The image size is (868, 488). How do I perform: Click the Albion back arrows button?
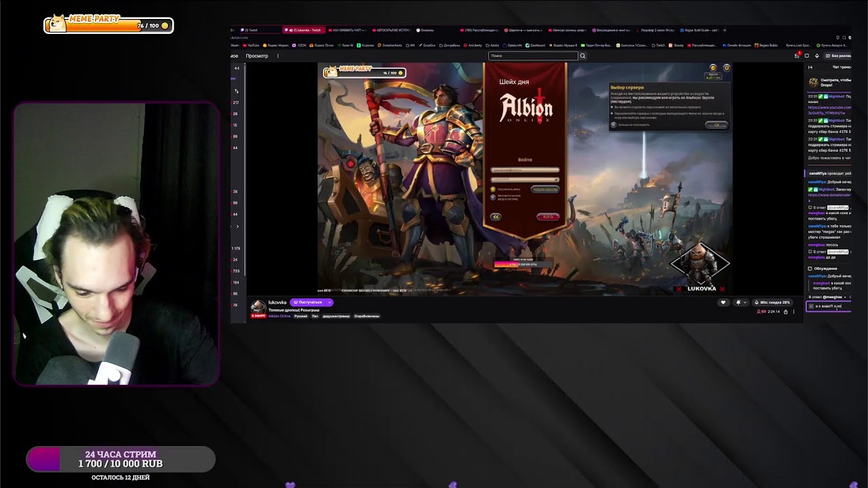click(x=496, y=217)
